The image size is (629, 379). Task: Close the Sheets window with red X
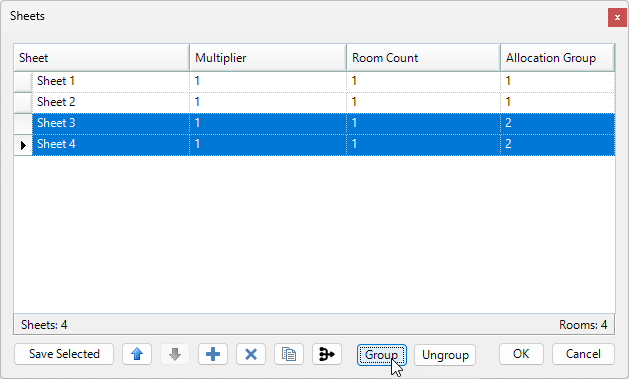tap(617, 17)
